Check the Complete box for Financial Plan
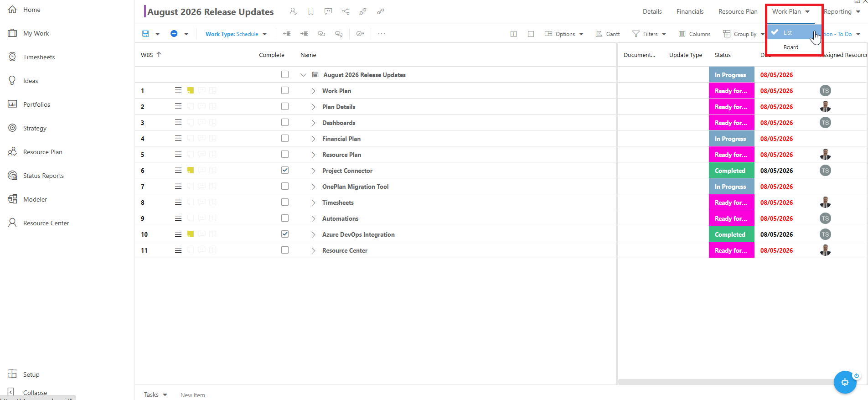 coord(285,138)
